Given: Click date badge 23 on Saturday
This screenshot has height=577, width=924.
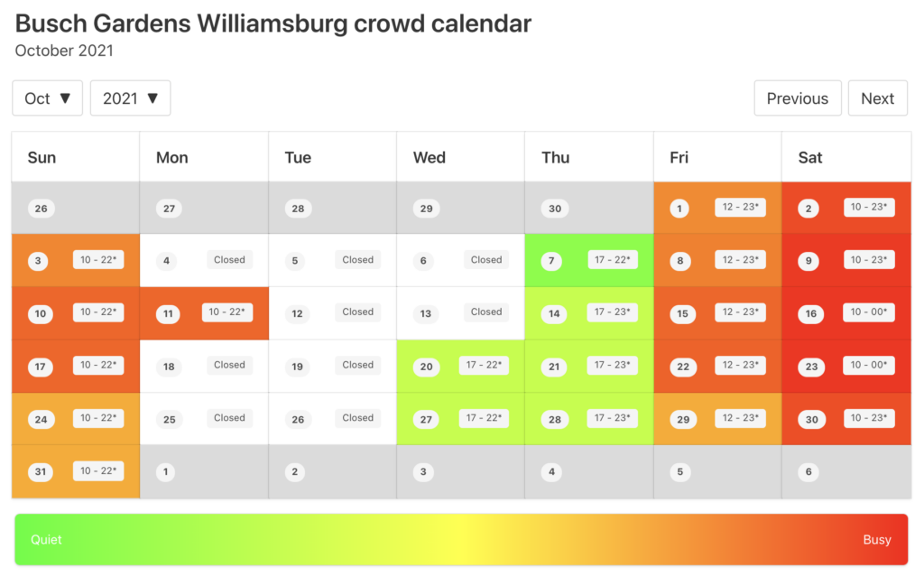Looking at the screenshot, I should coord(811,367).
